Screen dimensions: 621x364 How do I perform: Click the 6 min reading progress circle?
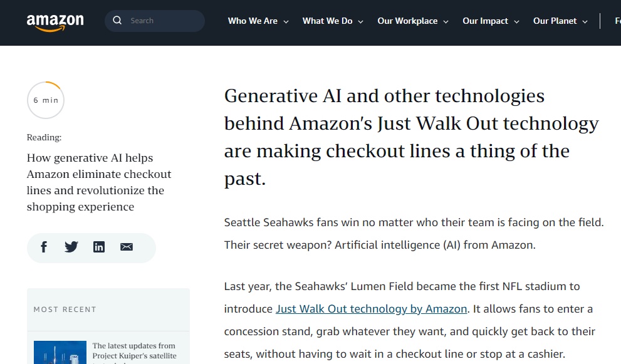pos(46,100)
